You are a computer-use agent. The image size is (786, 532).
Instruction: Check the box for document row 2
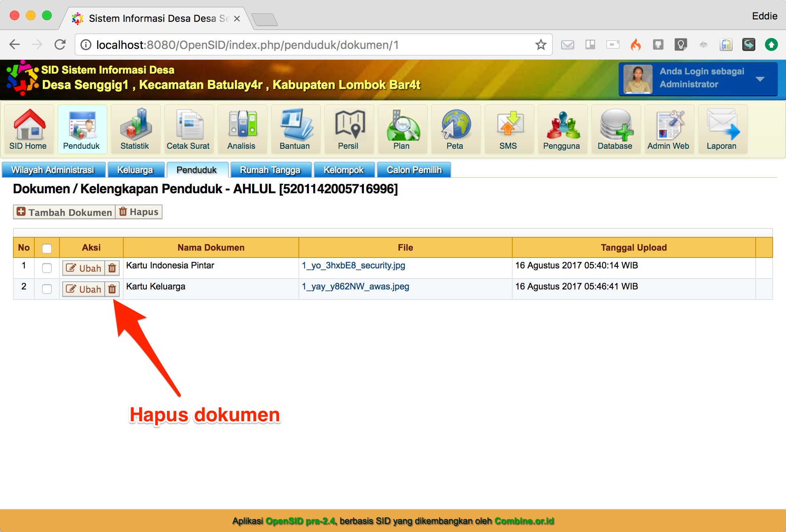[47, 289]
